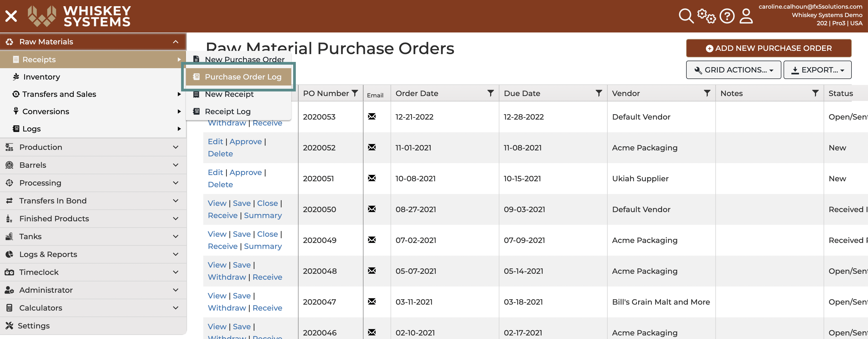Click Approve link for PO 2020052

point(246,141)
